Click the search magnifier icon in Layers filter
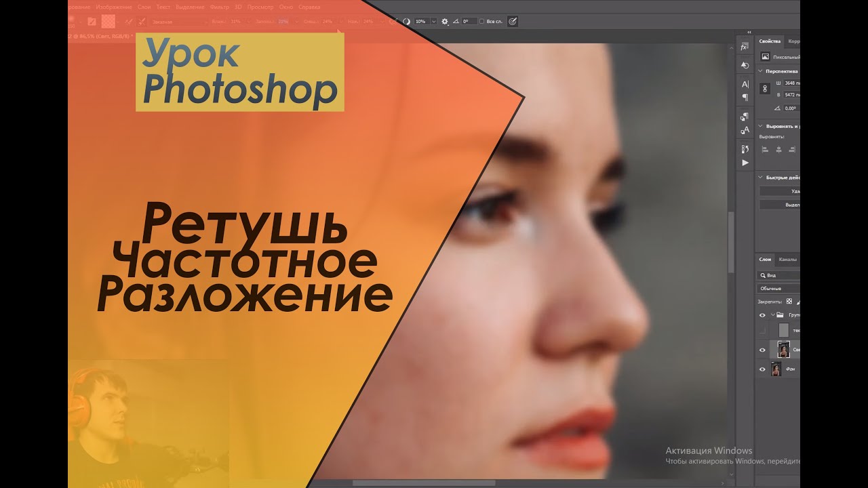The height and width of the screenshot is (488, 868). pyautogui.click(x=764, y=276)
